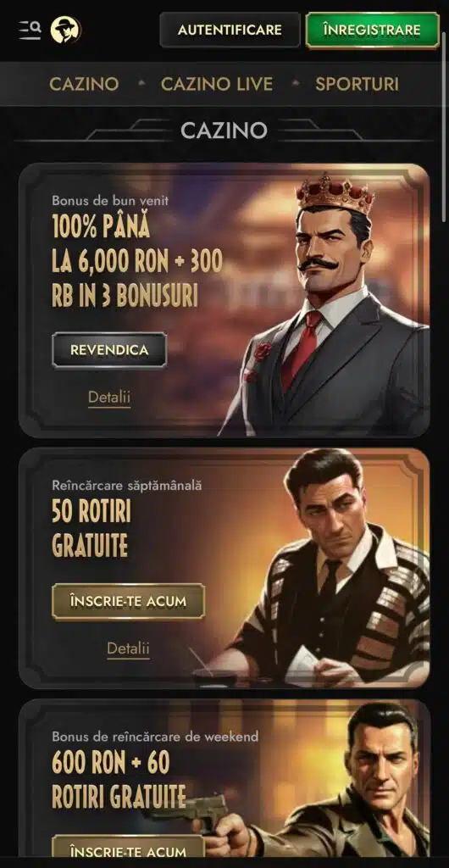Open Detalii link under 50 rotiri gratuite
The height and width of the screenshot is (868, 449).
click(x=128, y=648)
